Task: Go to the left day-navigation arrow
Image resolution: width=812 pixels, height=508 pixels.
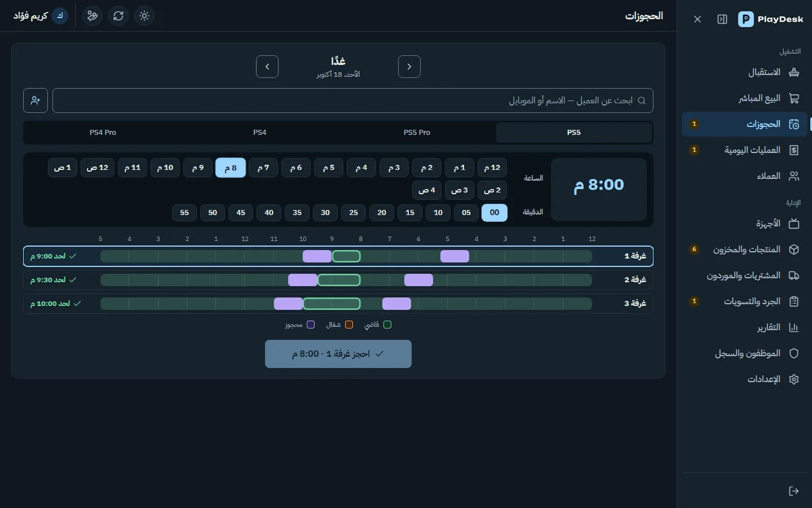Action: click(267, 67)
